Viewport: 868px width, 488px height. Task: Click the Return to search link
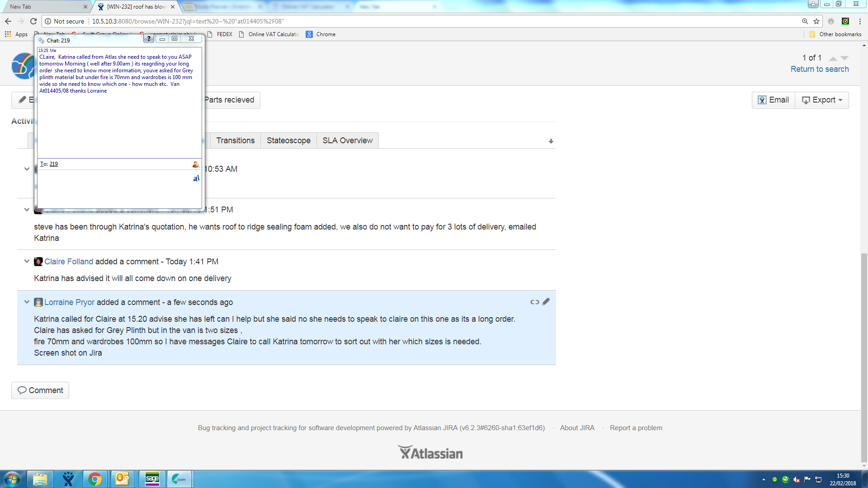point(819,69)
